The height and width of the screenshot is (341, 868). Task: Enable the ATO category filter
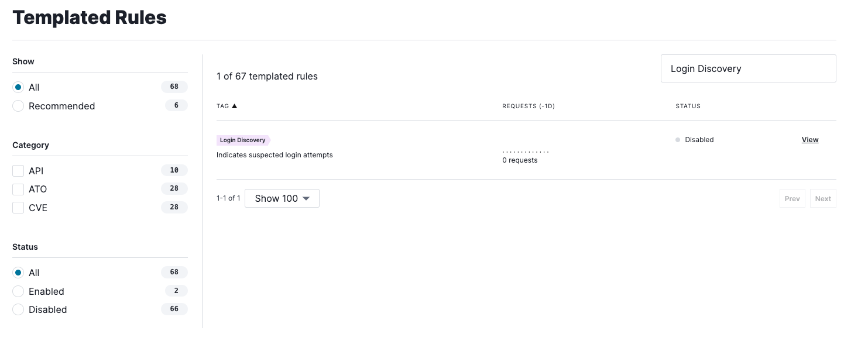[x=18, y=189]
